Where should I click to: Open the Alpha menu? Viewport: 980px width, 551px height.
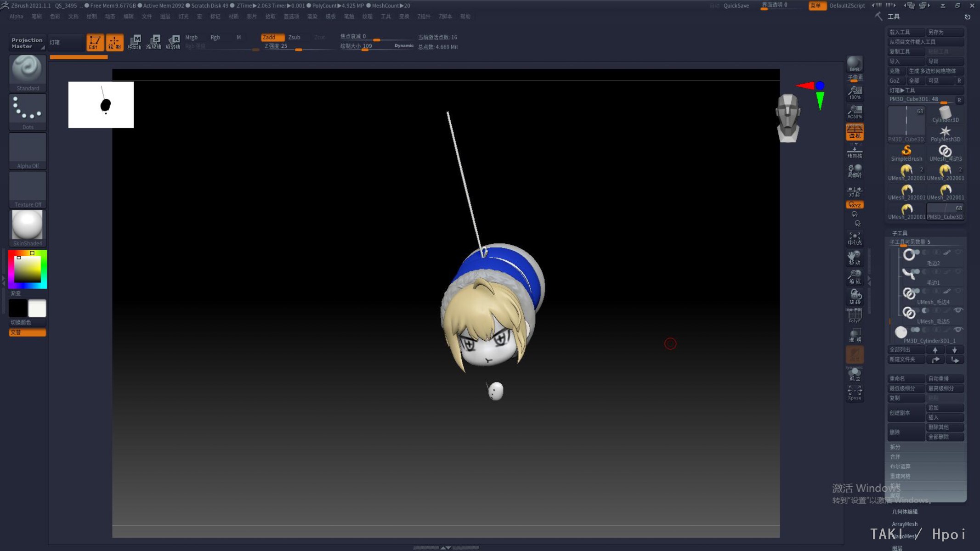pos(16,16)
